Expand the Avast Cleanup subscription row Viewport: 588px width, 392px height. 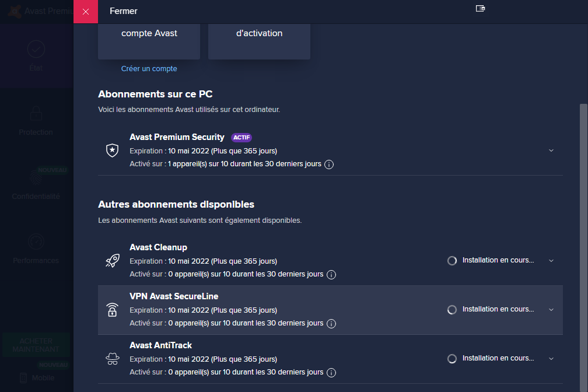point(551,260)
